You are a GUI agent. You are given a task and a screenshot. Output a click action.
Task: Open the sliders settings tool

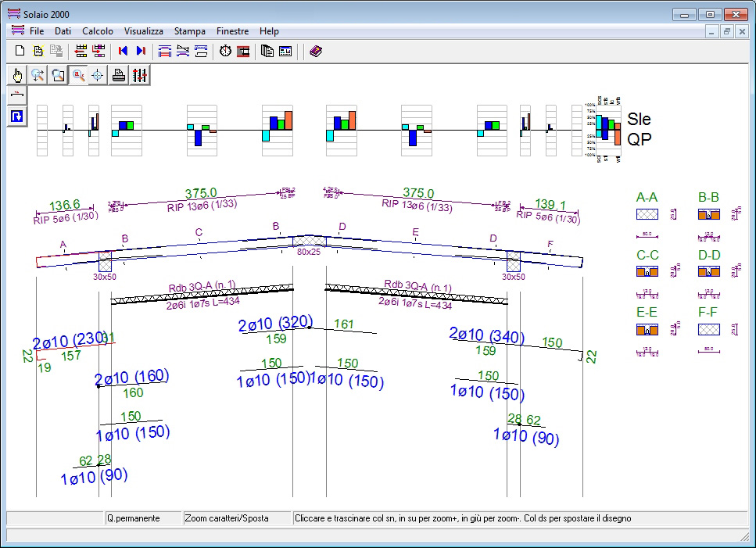tap(139, 75)
